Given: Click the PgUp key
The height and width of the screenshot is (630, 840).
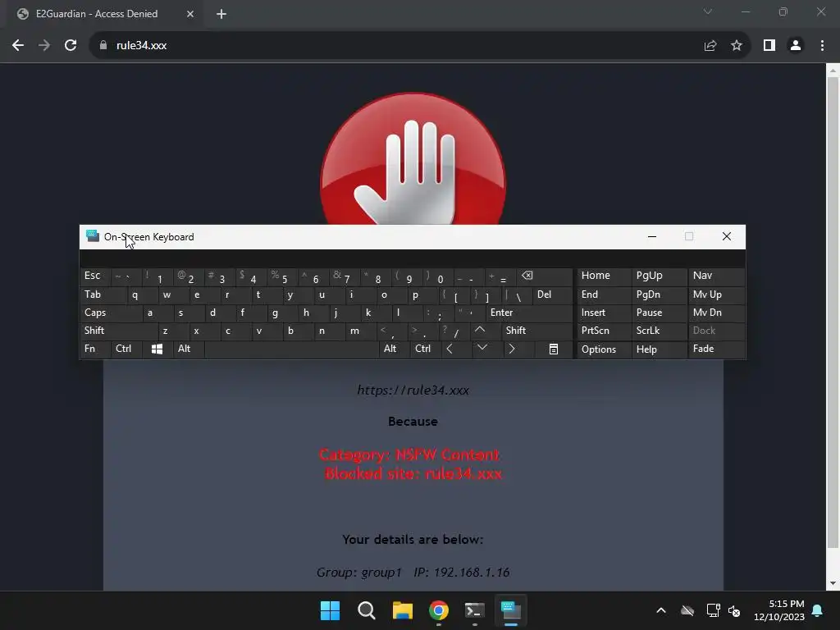Looking at the screenshot, I should pos(659,276).
